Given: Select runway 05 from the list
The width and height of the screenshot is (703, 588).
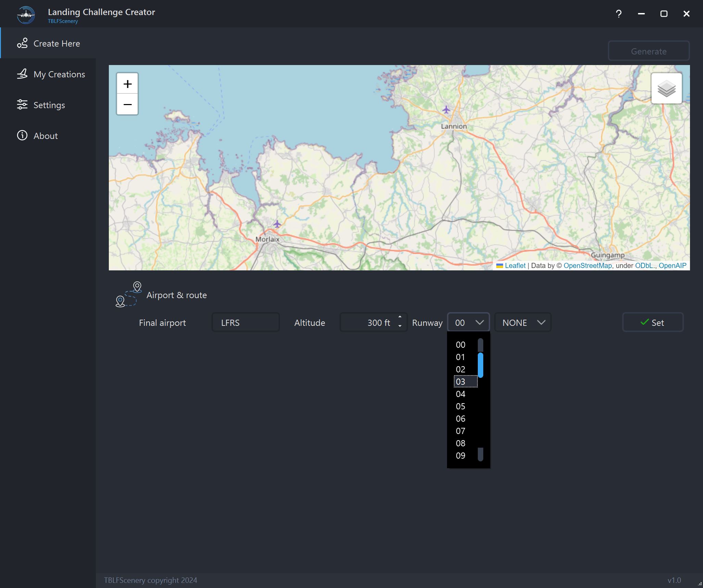Looking at the screenshot, I should pyautogui.click(x=460, y=406).
